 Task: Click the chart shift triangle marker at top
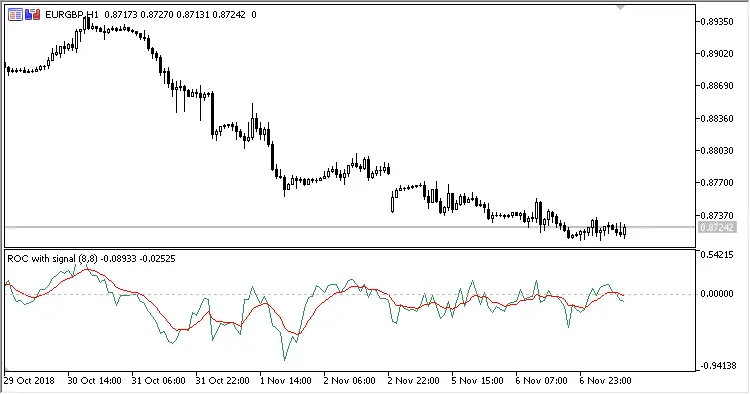point(620,8)
